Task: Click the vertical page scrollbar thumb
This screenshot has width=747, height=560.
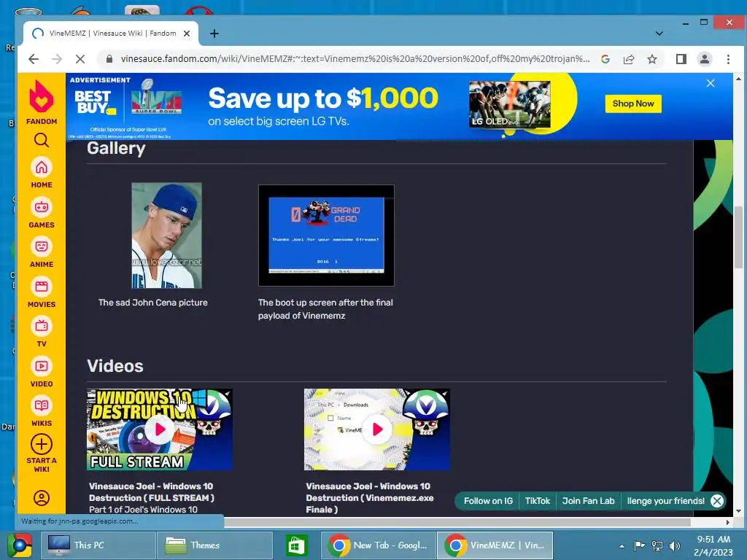Action: pos(738,237)
